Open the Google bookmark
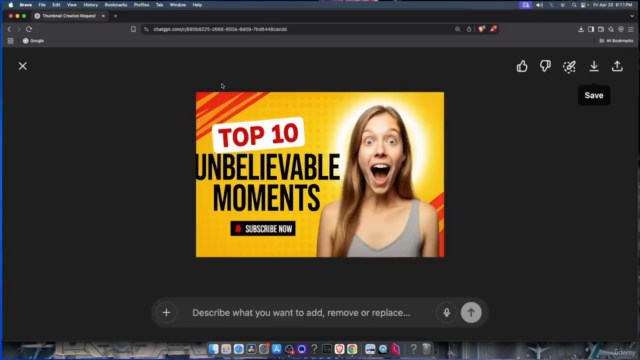The height and width of the screenshot is (360, 640). click(x=33, y=41)
